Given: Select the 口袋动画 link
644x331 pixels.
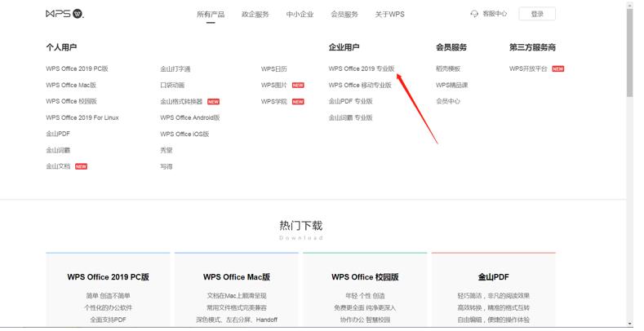Looking at the screenshot, I should click(172, 86).
